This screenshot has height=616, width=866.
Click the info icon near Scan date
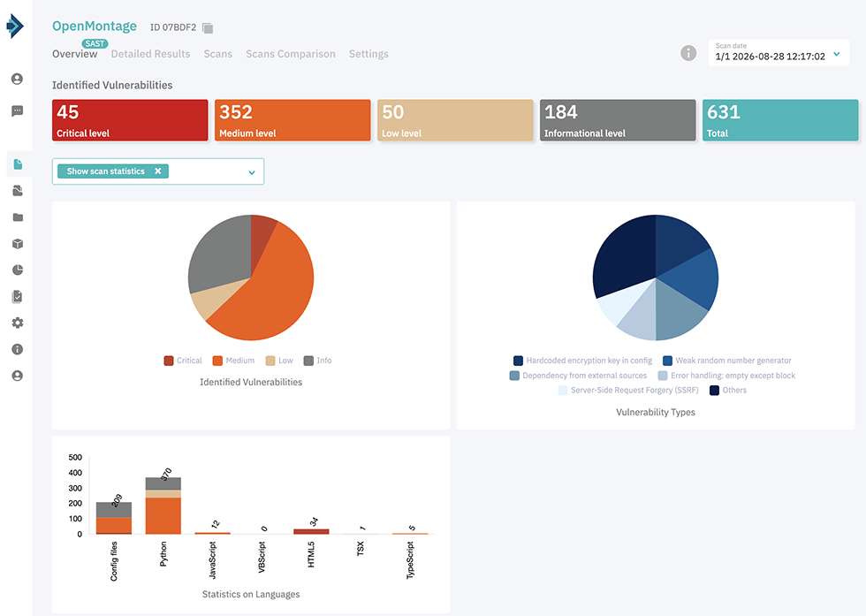688,53
